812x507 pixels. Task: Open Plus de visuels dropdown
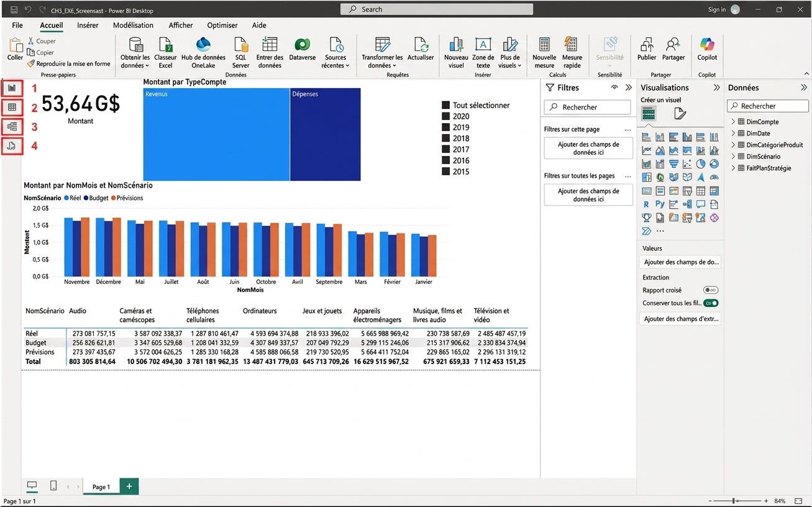click(510, 53)
